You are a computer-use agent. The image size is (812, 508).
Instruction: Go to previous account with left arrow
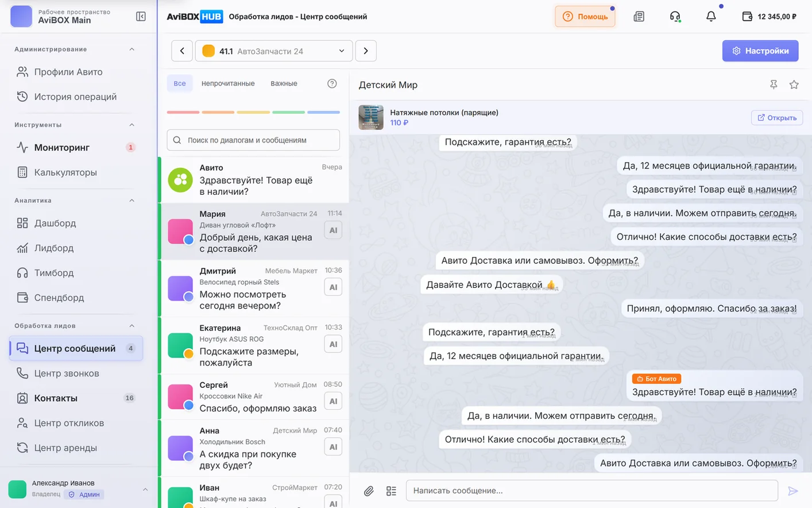[182, 51]
